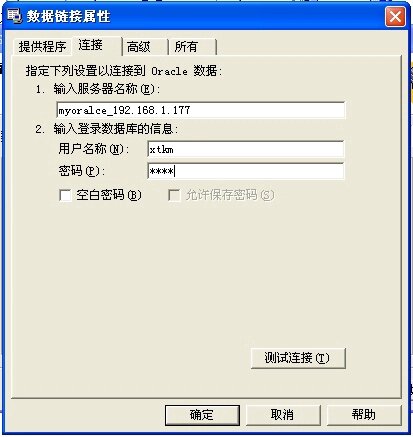Click the 用户名称(N) label
The image size is (413, 437).
[94, 149]
